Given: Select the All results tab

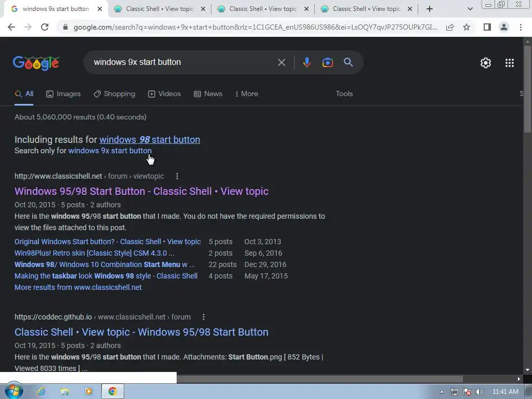Looking at the screenshot, I should [24, 94].
